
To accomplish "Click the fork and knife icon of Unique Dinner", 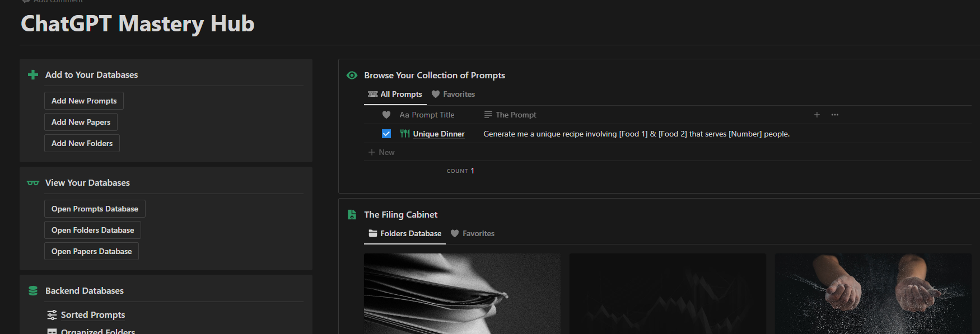I will (x=405, y=134).
